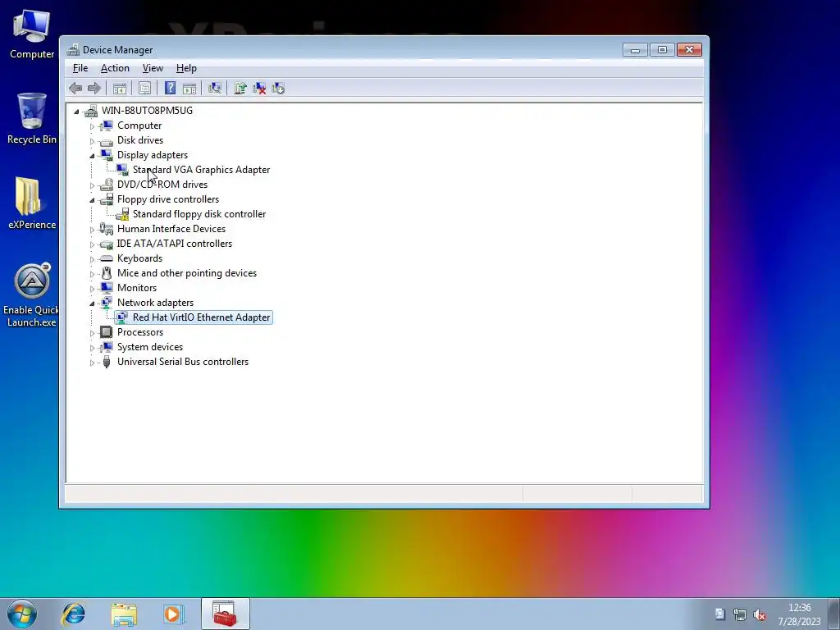840x630 pixels.
Task: Click the Scan for hardware changes icon
Action: pos(215,89)
